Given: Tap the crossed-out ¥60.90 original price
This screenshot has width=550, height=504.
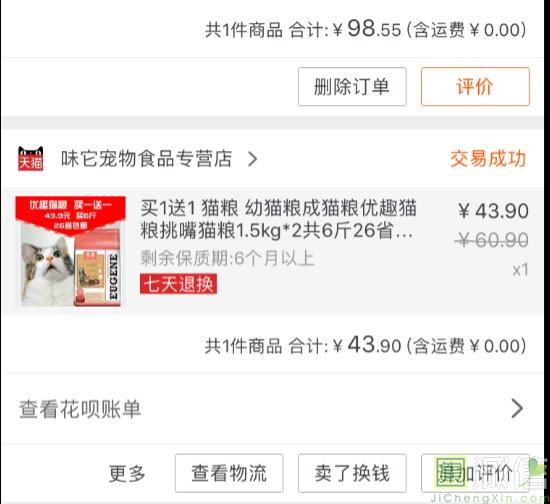Looking at the screenshot, I should (491, 240).
